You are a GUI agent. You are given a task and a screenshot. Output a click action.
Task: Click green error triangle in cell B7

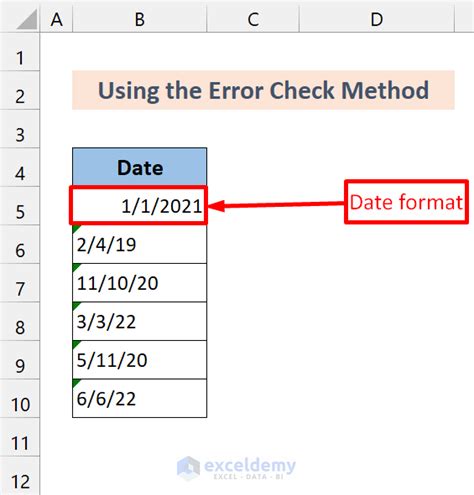pyautogui.click(x=76, y=267)
